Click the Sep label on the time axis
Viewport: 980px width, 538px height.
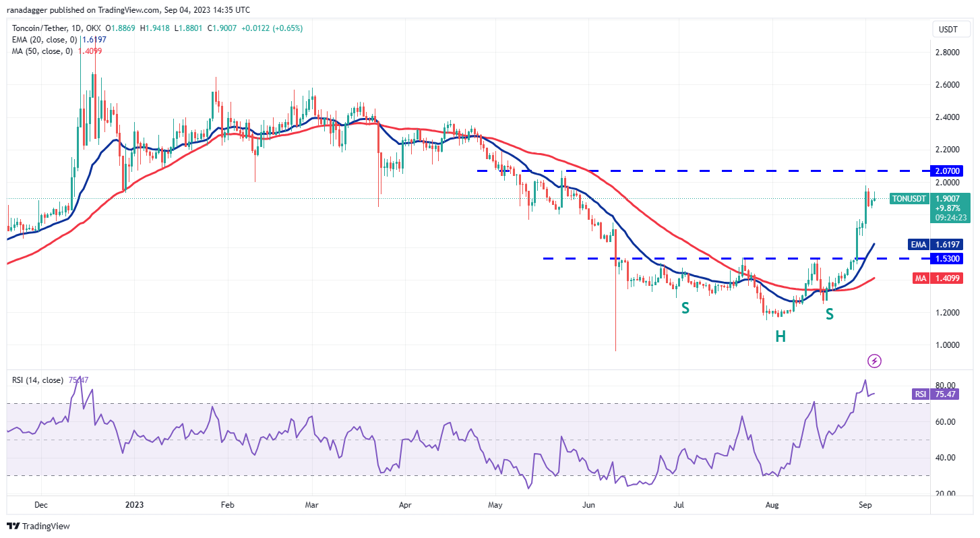[865, 504]
